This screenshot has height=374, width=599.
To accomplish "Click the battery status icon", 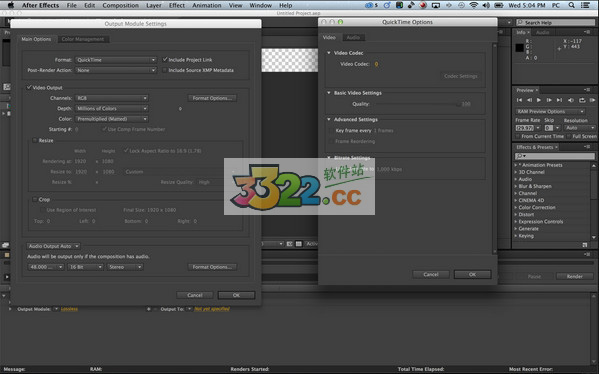I will tap(499, 5).
